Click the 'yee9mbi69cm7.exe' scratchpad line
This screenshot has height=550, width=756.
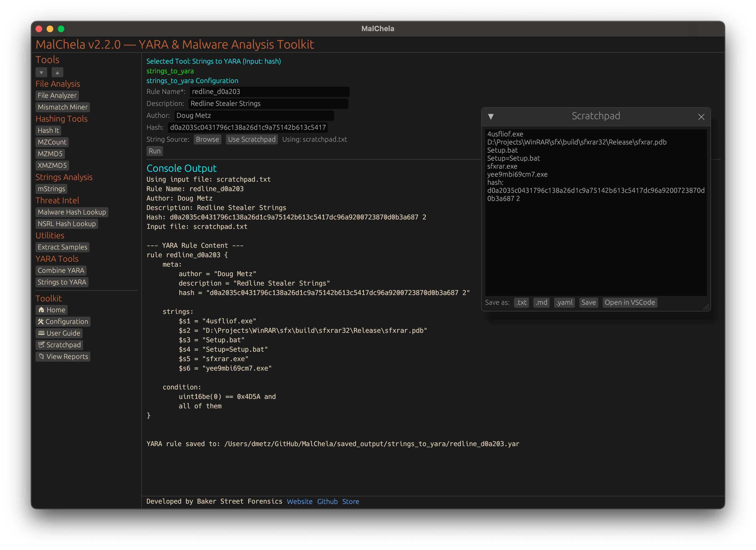(517, 174)
